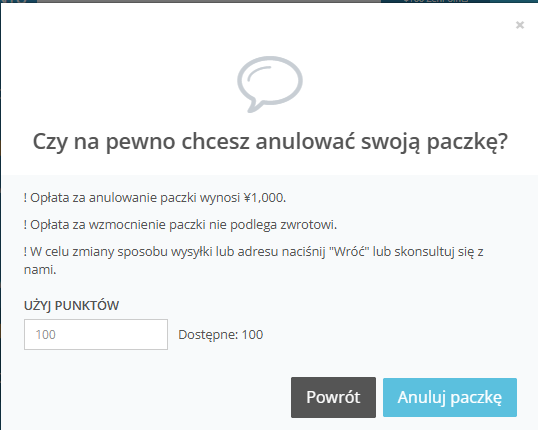
Task: Click the heading 'Czy na pewno chcesz anulować swoją paczkę?'
Action: tap(270, 141)
